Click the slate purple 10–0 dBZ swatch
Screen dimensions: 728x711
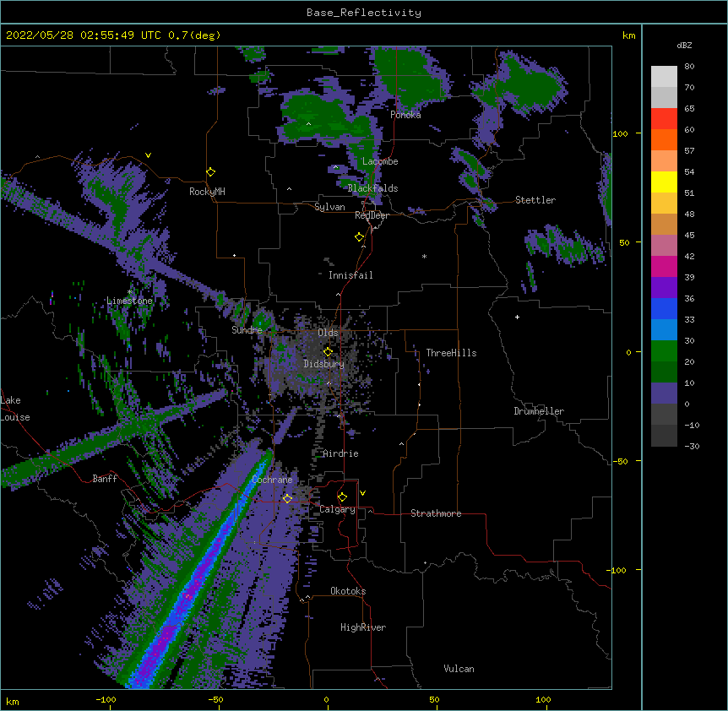tap(664, 393)
